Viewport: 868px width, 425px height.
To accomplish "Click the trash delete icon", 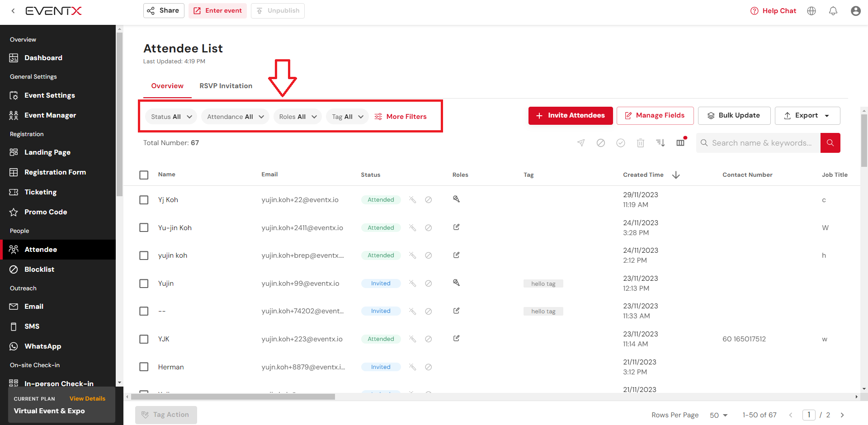I will tap(641, 143).
